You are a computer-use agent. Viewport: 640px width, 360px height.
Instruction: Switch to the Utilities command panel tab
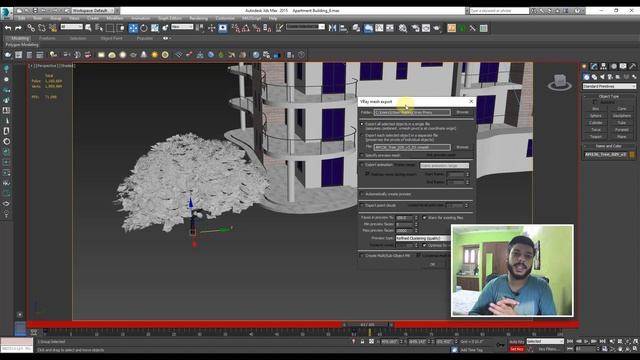632,66
